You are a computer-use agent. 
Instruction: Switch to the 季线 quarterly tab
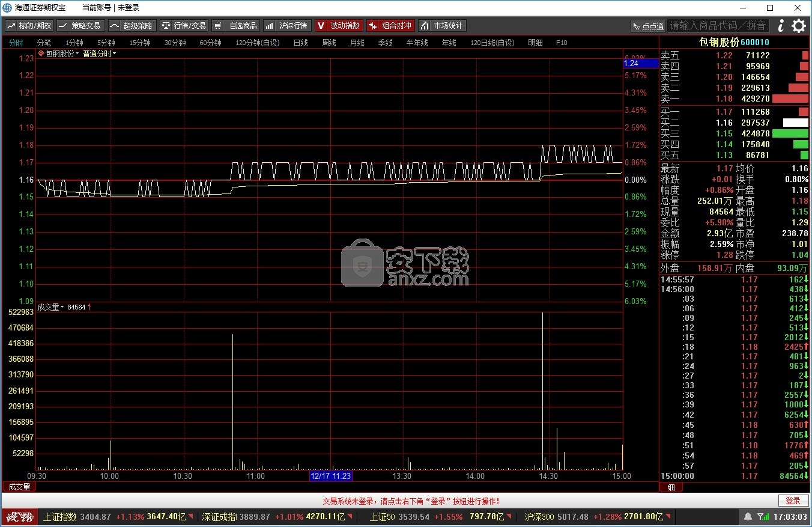pos(385,43)
